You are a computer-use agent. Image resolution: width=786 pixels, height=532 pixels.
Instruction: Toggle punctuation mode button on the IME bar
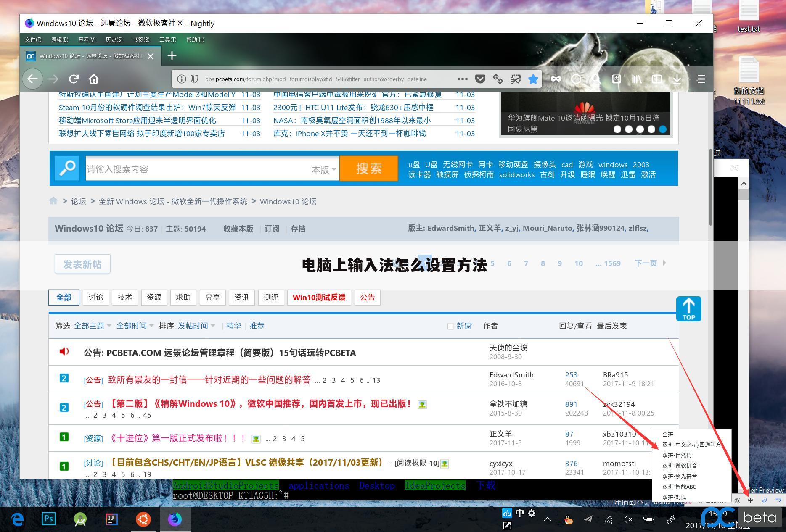[x=778, y=500]
